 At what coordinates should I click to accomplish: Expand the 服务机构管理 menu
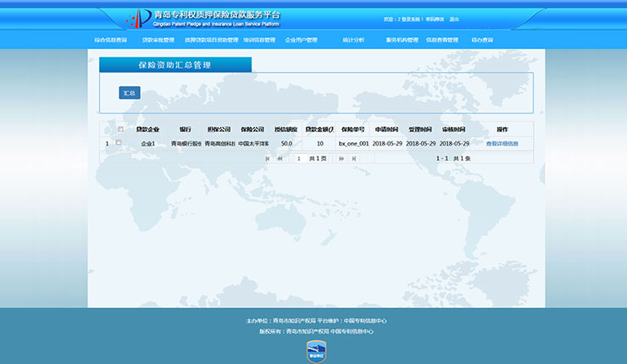click(402, 40)
